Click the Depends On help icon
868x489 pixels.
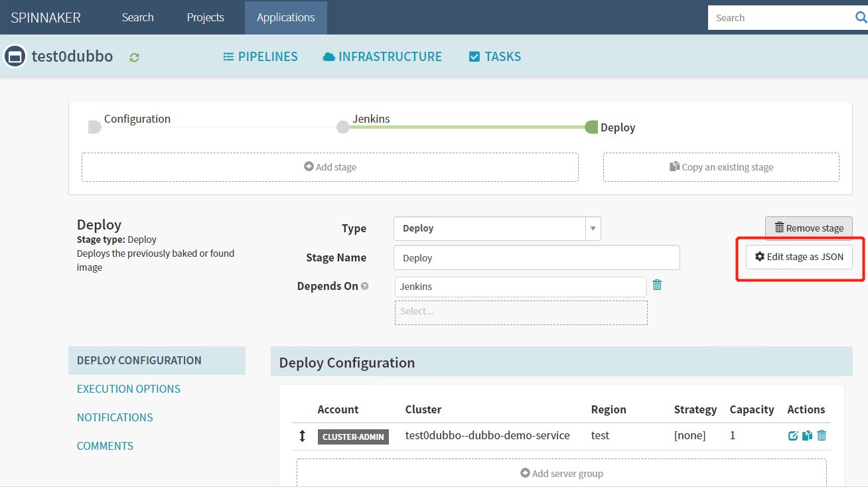pos(365,287)
